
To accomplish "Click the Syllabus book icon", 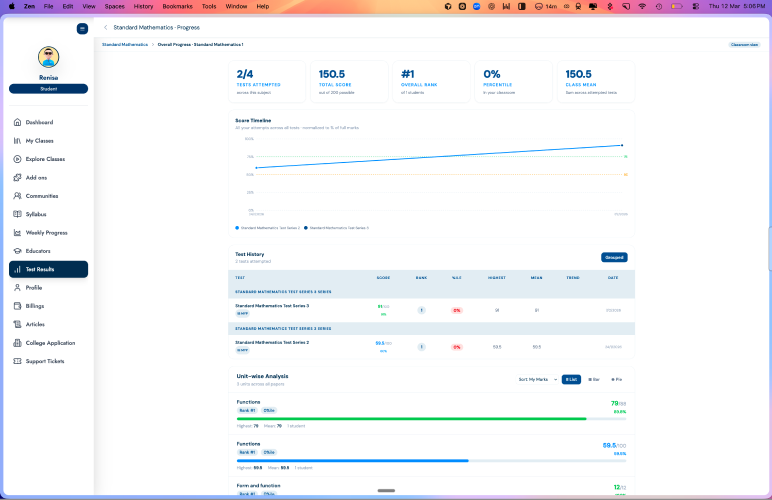I will point(17,214).
